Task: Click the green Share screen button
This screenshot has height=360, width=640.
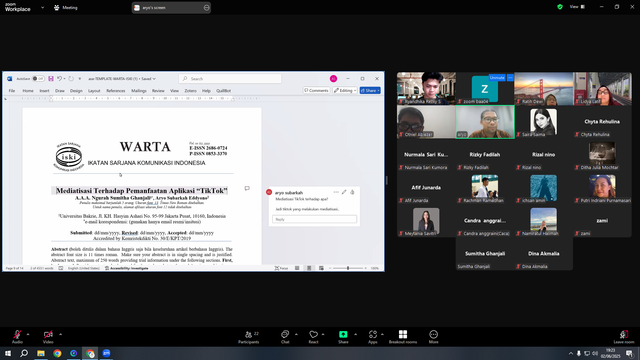Action: pos(343,337)
